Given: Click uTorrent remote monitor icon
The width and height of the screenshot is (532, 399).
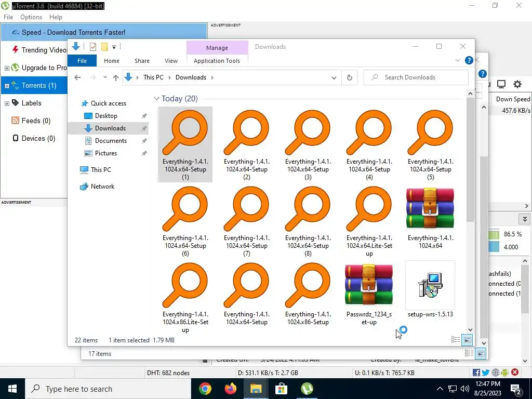Looking at the screenshot, I should 501,84.
